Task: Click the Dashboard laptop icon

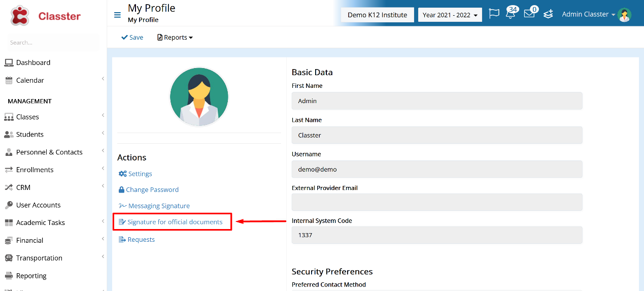Action: [x=9, y=62]
